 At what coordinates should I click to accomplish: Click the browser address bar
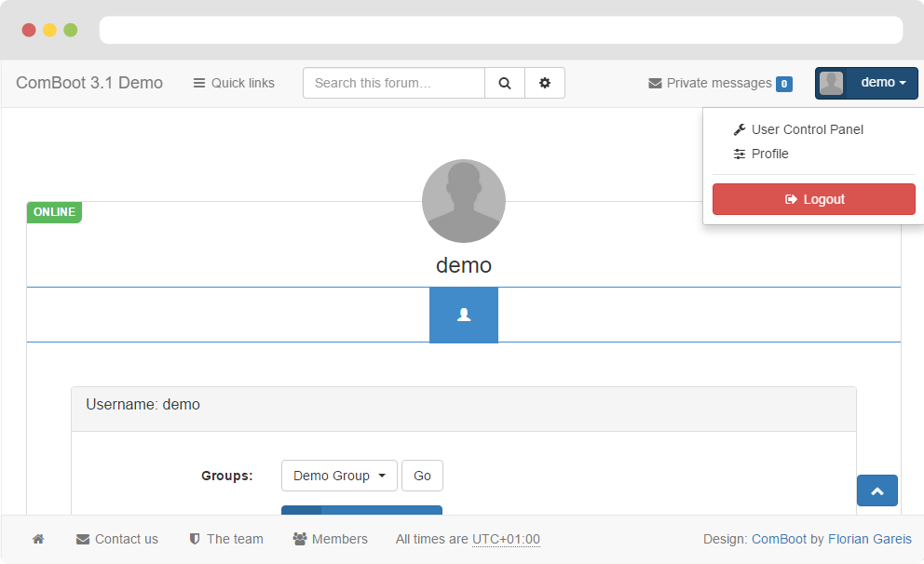501,30
